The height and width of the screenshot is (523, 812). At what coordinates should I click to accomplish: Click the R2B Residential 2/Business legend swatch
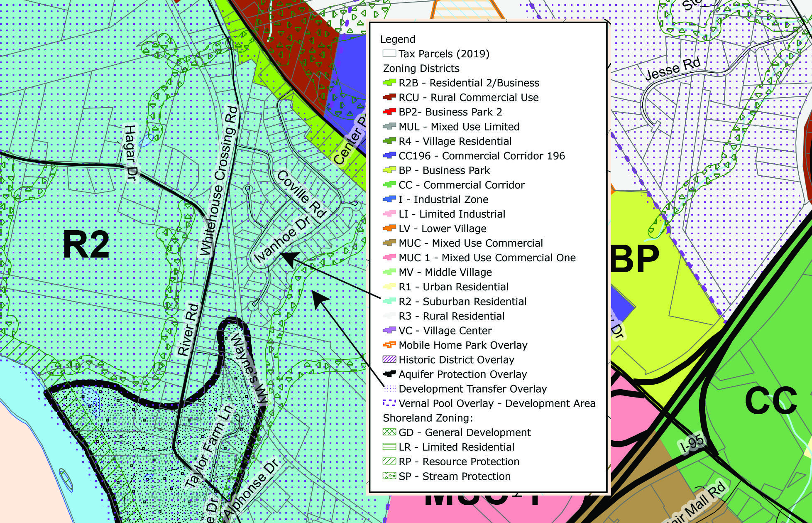coord(389,83)
